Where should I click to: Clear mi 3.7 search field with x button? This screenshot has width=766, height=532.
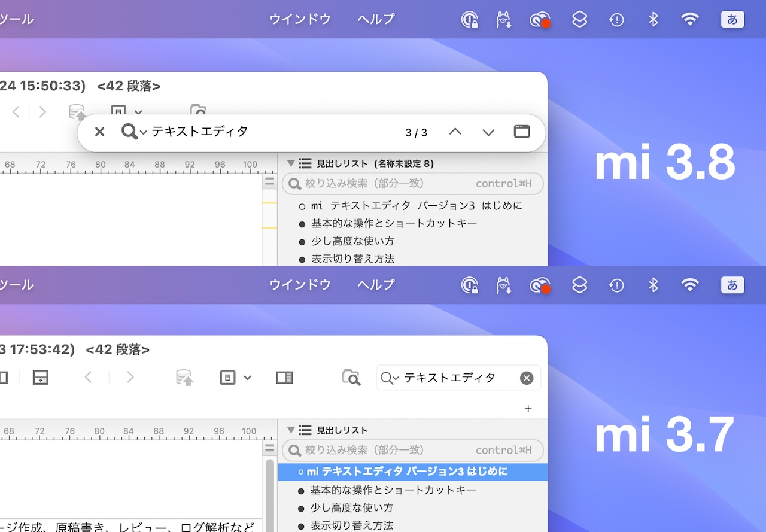527,378
